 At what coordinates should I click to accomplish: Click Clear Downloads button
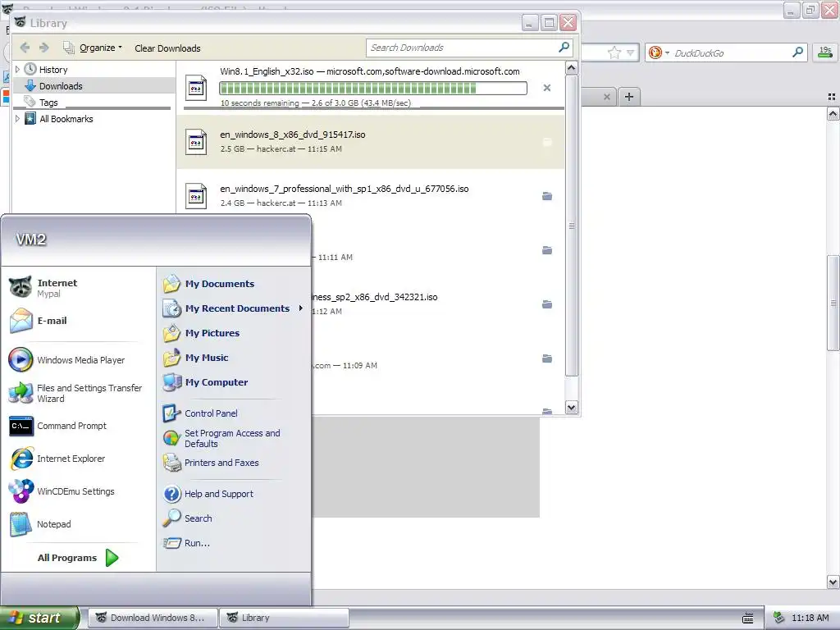(x=167, y=48)
